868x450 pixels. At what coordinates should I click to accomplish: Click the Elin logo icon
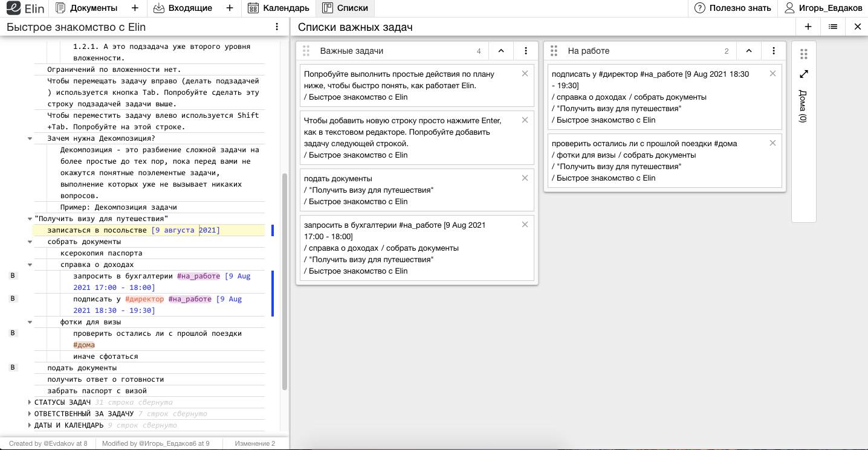point(14,8)
